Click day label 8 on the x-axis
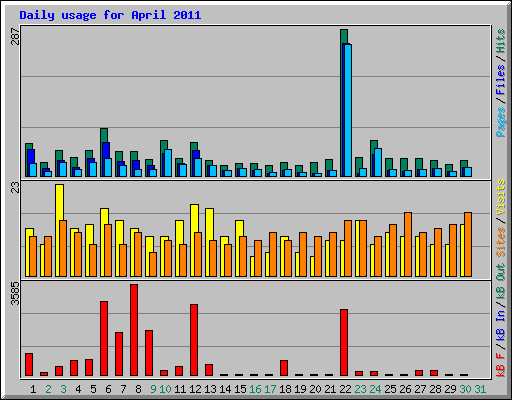The height and width of the screenshot is (400, 512). pyautogui.click(x=138, y=389)
